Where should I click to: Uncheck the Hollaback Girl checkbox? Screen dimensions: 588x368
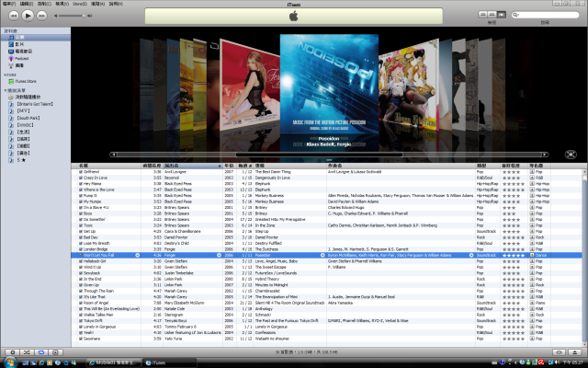[x=81, y=261]
